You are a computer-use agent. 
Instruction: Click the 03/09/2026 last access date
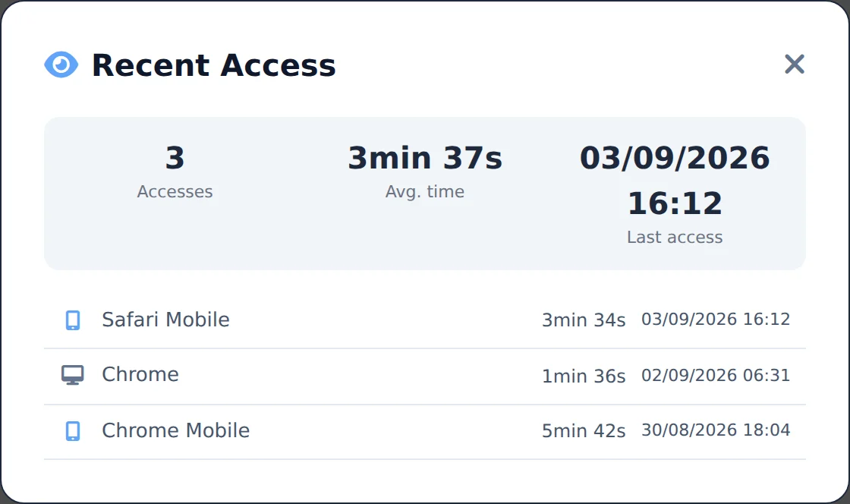tap(675, 158)
